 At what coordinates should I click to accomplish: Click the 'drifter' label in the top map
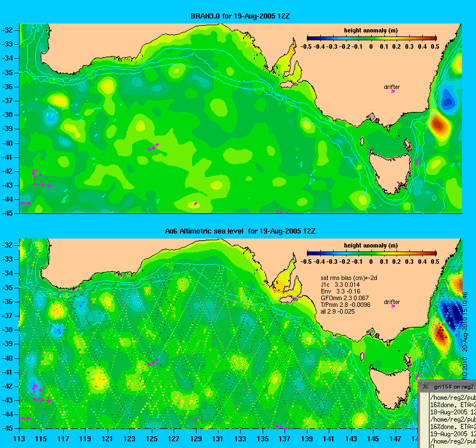click(391, 87)
